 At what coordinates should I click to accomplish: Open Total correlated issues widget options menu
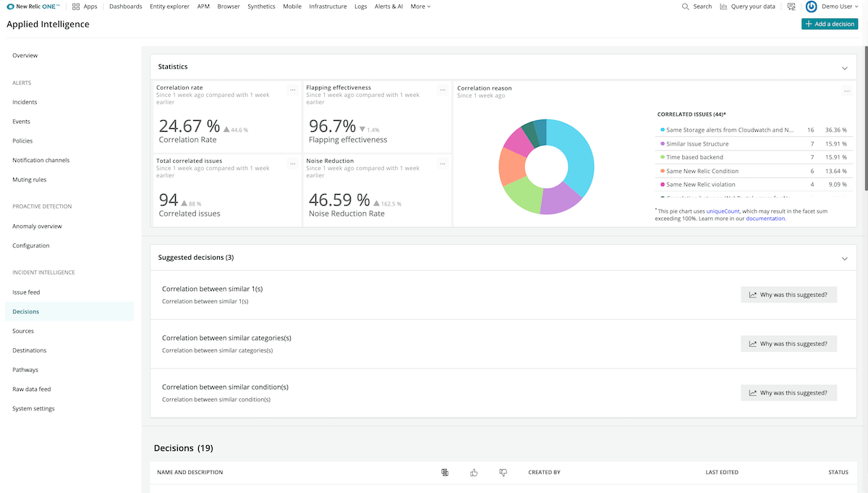coord(292,164)
